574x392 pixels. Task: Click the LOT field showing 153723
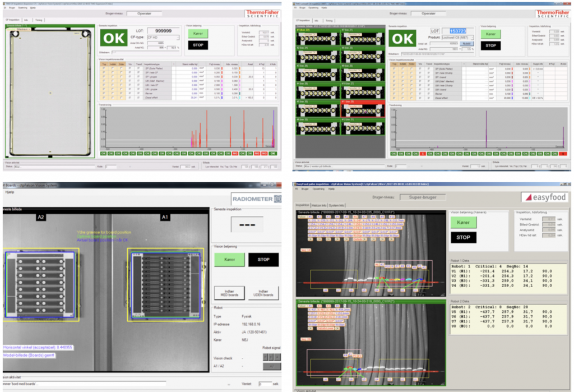click(x=457, y=31)
